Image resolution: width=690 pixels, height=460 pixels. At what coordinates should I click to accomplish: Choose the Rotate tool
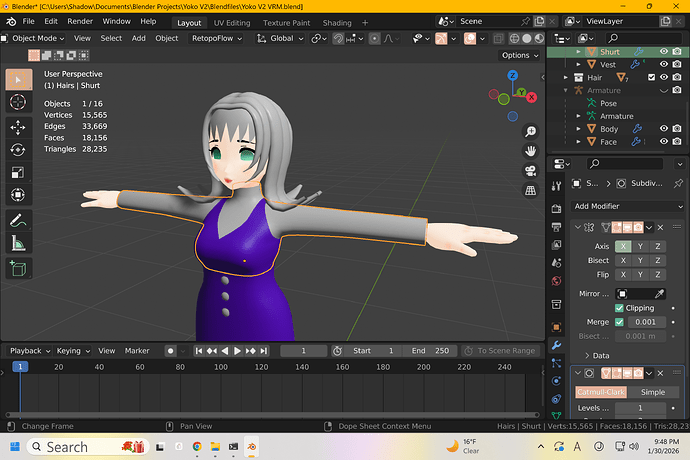18,150
